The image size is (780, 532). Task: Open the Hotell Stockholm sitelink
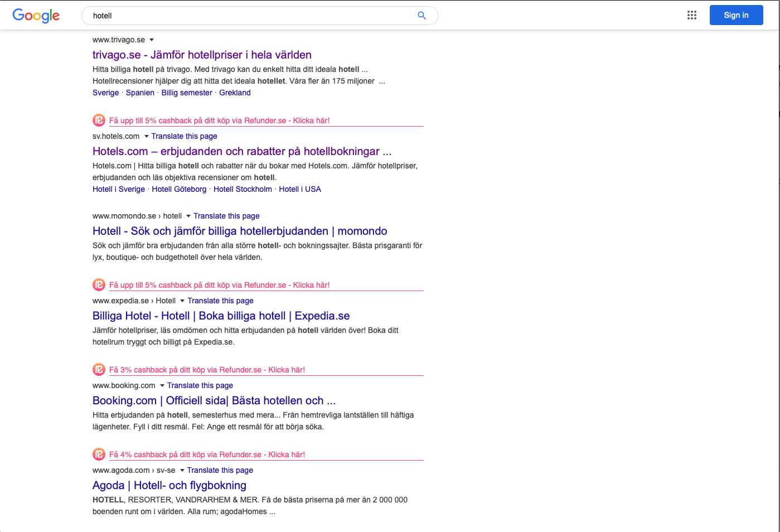click(x=243, y=189)
